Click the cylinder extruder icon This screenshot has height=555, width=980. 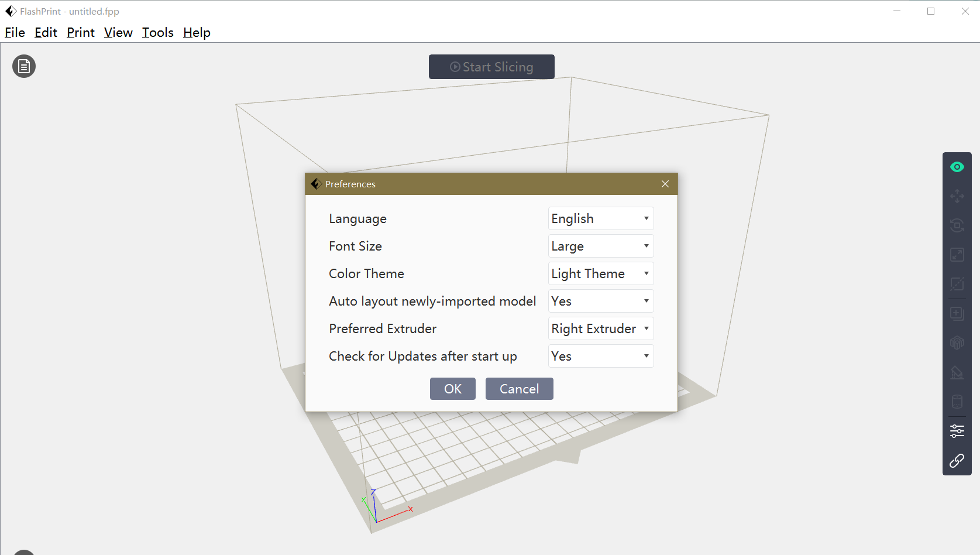tap(957, 402)
